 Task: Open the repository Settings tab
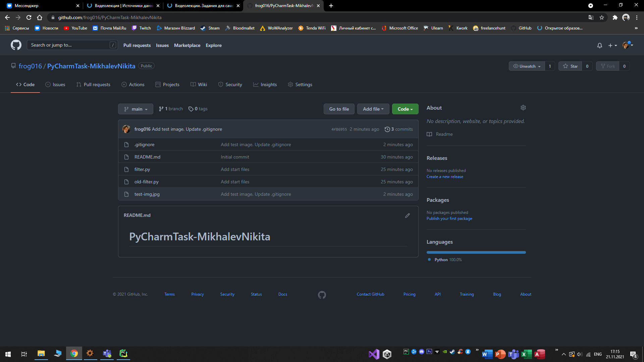pos(300,84)
